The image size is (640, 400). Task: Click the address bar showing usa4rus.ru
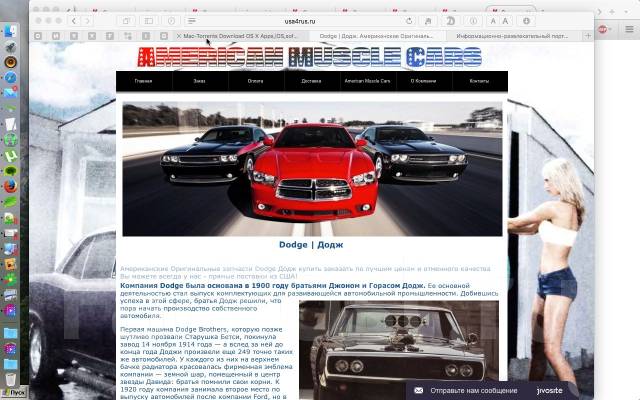tap(300, 21)
